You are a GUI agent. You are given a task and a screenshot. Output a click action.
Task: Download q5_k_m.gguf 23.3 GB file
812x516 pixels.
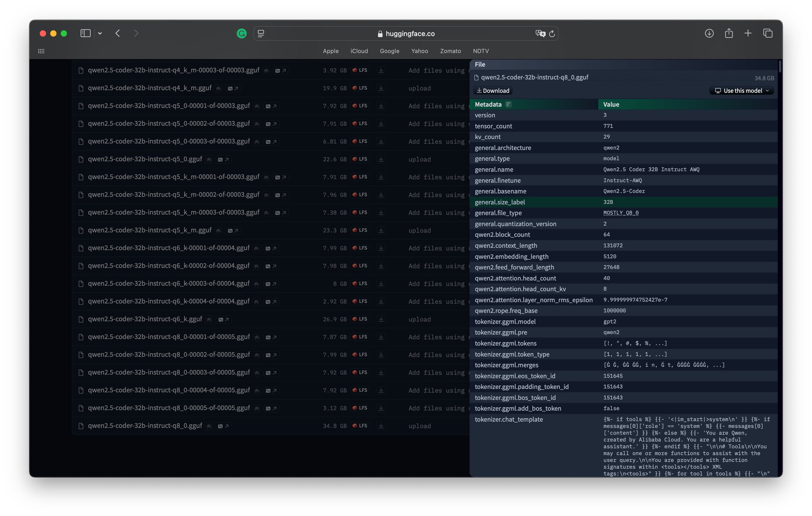pyautogui.click(x=381, y=230)
